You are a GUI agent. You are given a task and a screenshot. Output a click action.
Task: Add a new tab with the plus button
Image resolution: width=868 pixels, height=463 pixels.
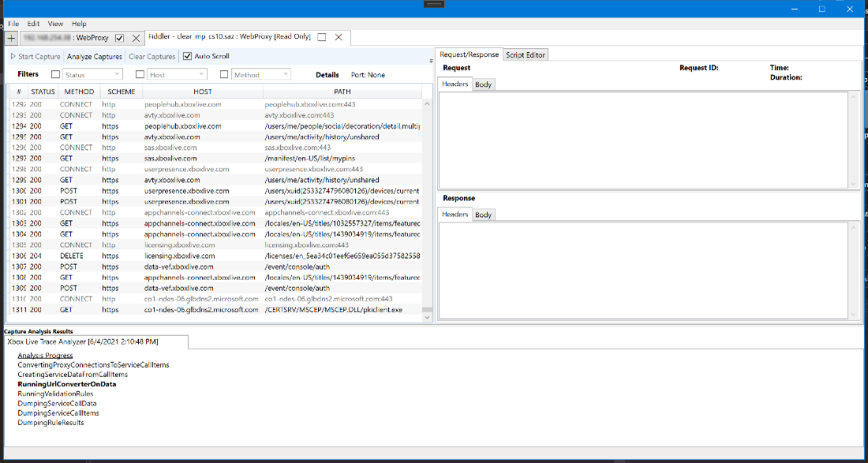click(12, 38)
